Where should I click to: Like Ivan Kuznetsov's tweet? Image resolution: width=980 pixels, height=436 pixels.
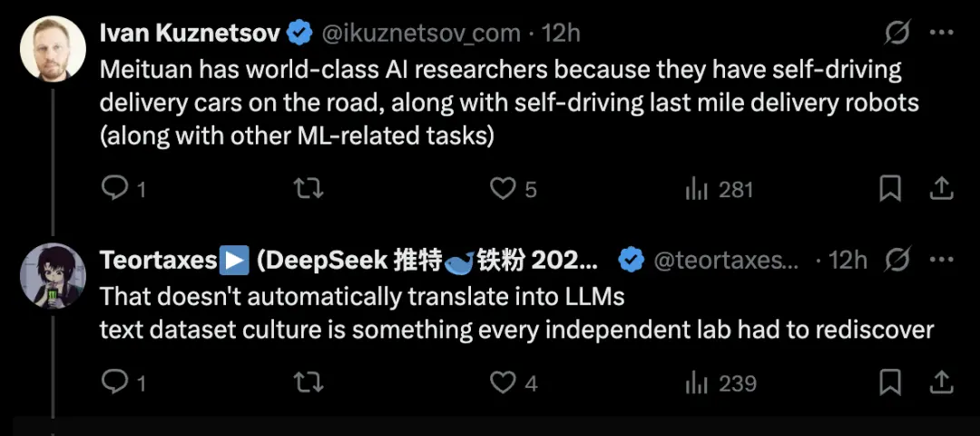tap(503, 189)
